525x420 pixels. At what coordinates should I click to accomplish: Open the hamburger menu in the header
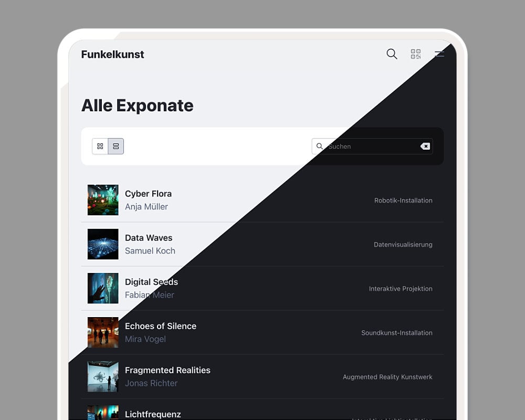[439, 54]
